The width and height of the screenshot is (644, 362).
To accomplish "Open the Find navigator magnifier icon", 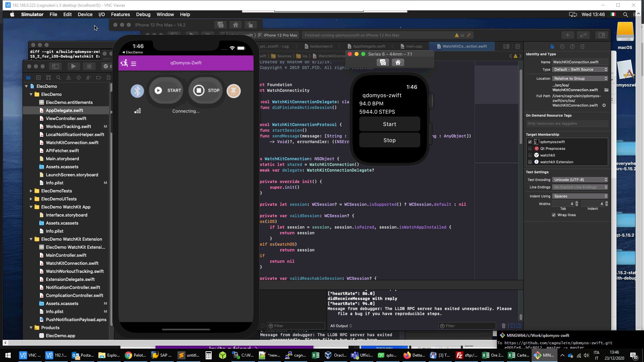I will 58,77.
